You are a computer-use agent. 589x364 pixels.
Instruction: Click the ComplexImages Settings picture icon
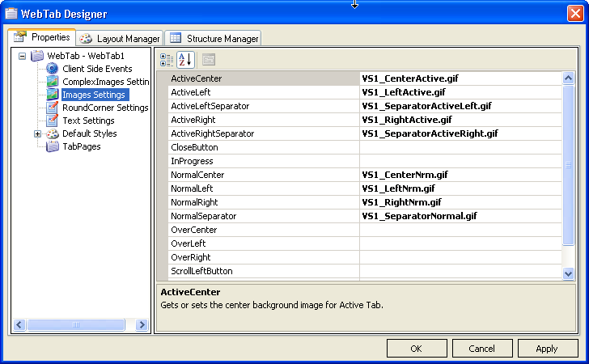point(53,83)
